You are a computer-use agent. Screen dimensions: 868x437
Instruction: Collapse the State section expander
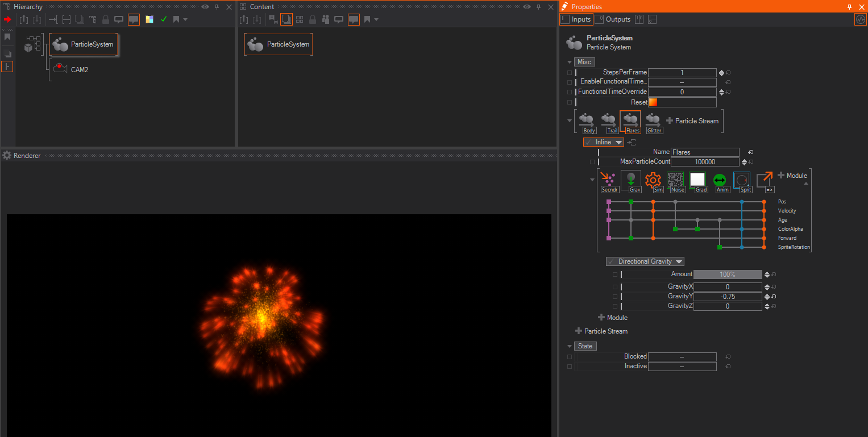pos(570,346)
